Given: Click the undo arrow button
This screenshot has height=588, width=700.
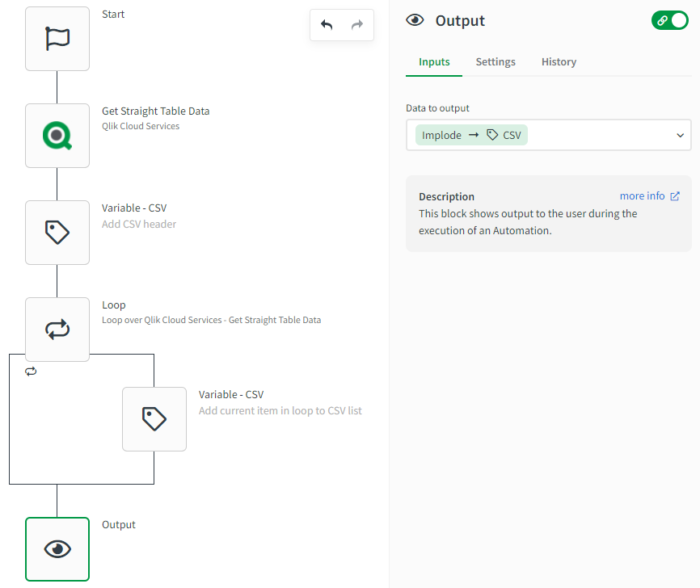Looking at the screenshot, I should 327,25.
